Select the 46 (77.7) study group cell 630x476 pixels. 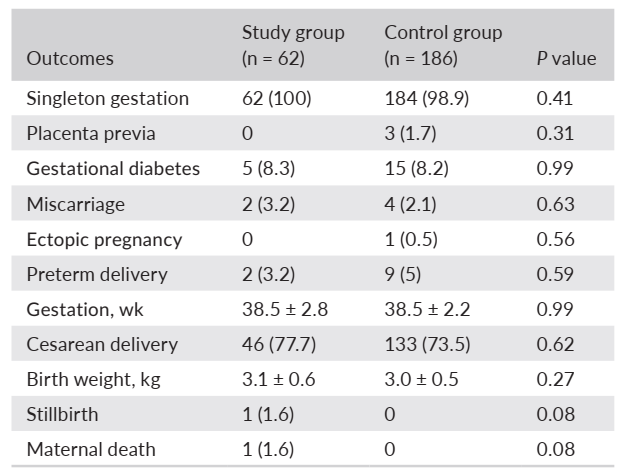pyautogui.click(x=277, y=344)
